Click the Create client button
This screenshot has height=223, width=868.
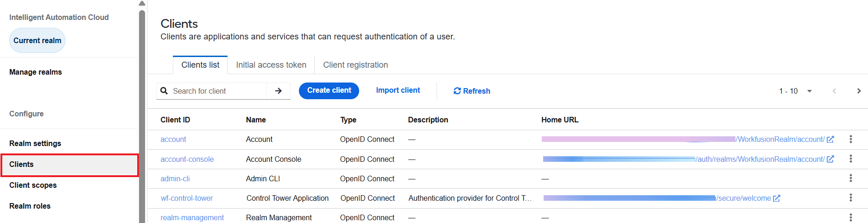point(329,90)
